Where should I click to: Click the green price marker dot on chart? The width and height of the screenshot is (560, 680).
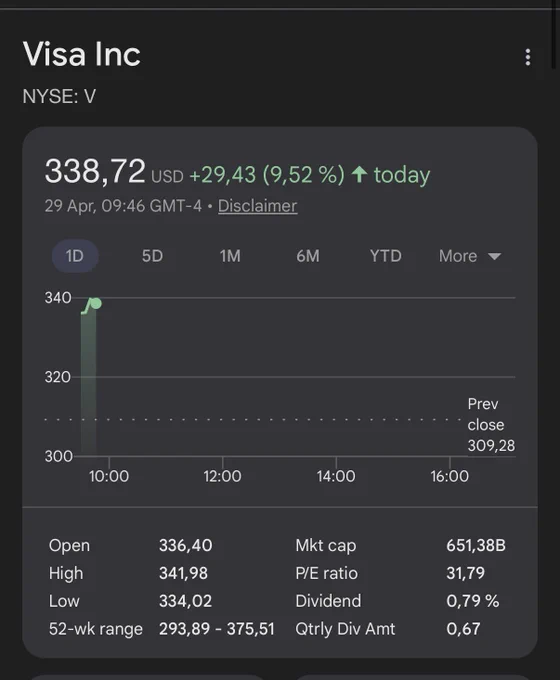point(96,303)
